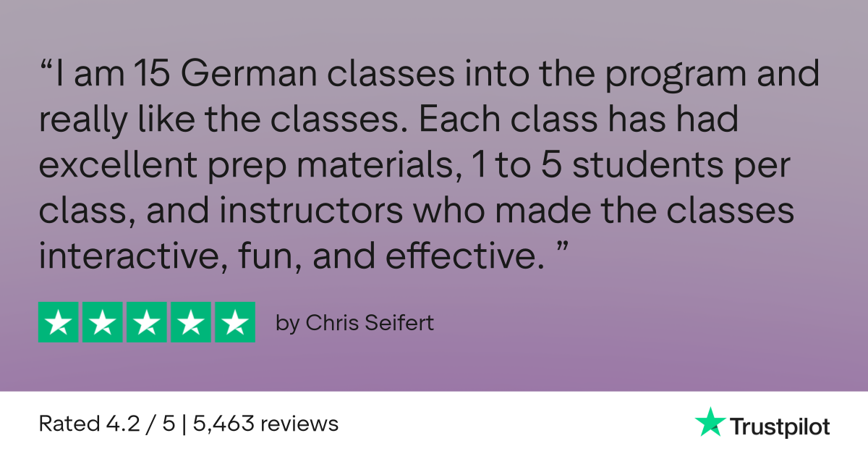Open the Trustpilot wordmark link
868x454 pixels.
point(779,426)
